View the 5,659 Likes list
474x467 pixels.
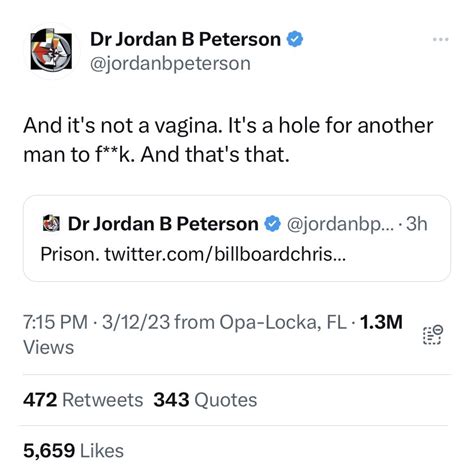[73, 451]
